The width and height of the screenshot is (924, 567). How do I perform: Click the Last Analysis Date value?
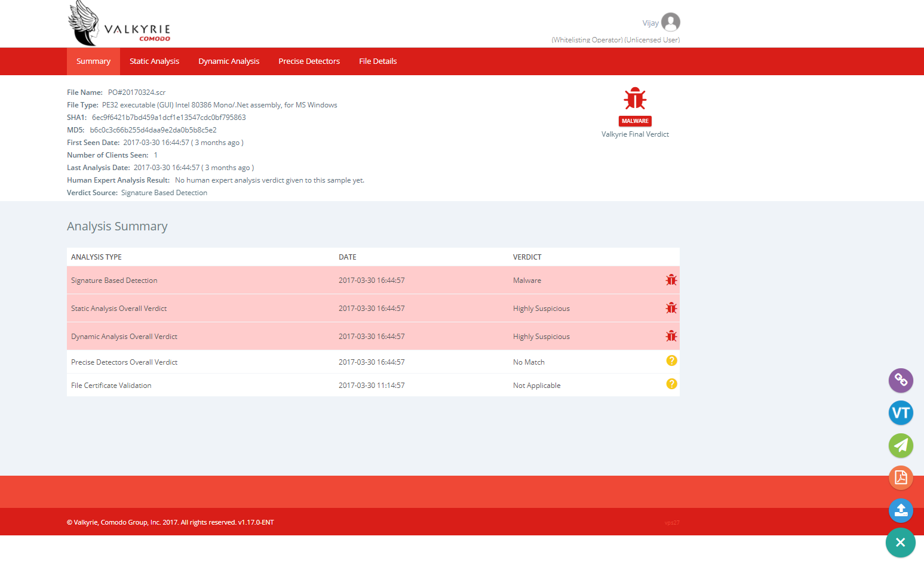coord(194,168)
